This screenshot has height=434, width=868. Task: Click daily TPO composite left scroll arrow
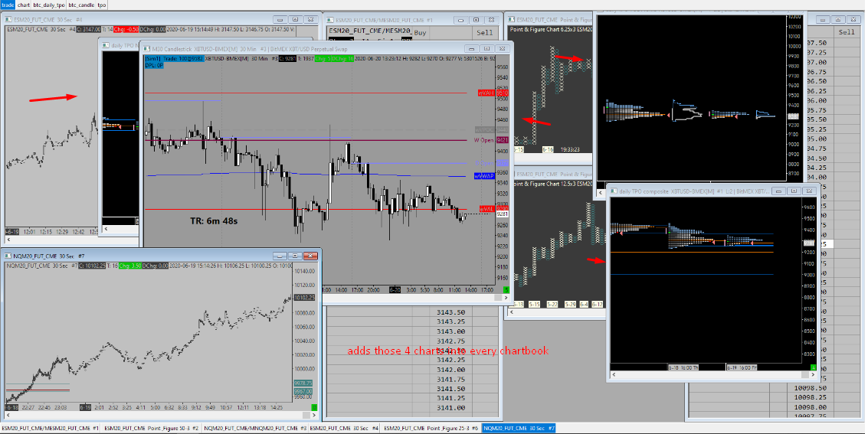pos(614,375)
